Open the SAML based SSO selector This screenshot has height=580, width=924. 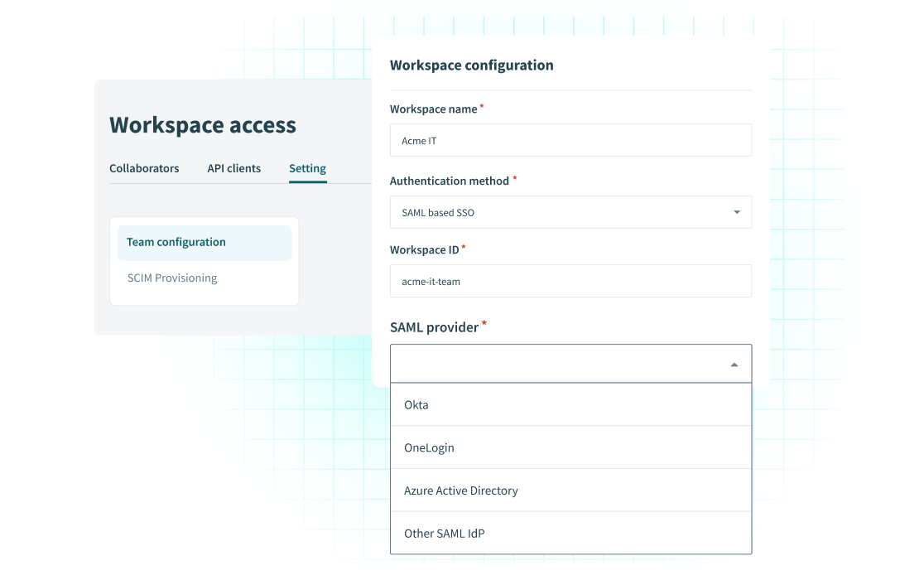(570, 212)
